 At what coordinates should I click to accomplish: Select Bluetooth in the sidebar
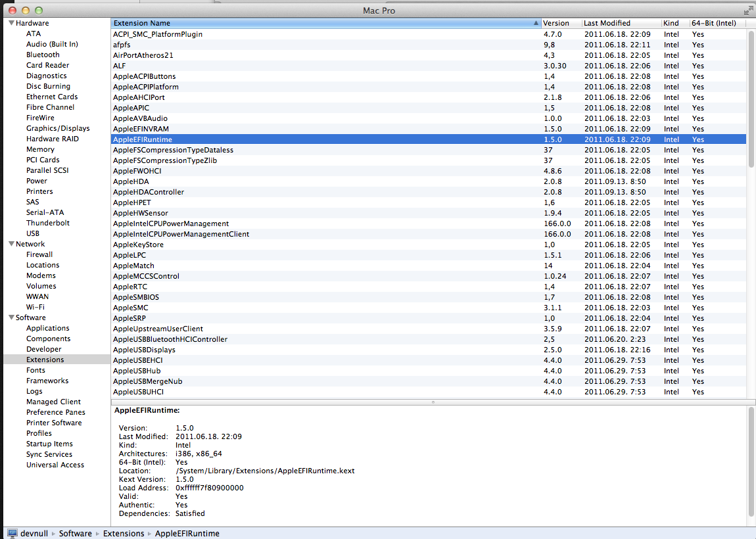coord(43,55)
